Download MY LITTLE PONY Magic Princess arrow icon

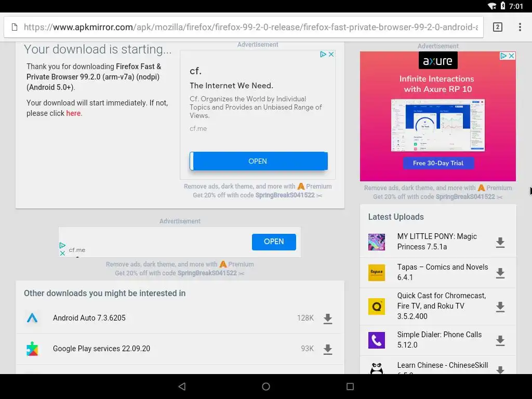tap(500, 243)
